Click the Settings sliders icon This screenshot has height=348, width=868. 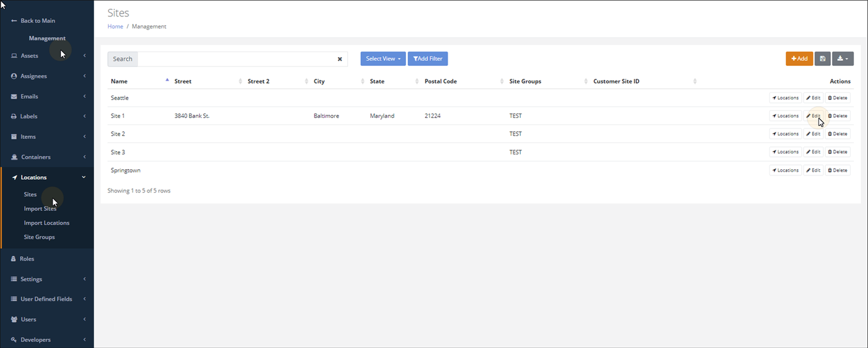pos(14,279)
